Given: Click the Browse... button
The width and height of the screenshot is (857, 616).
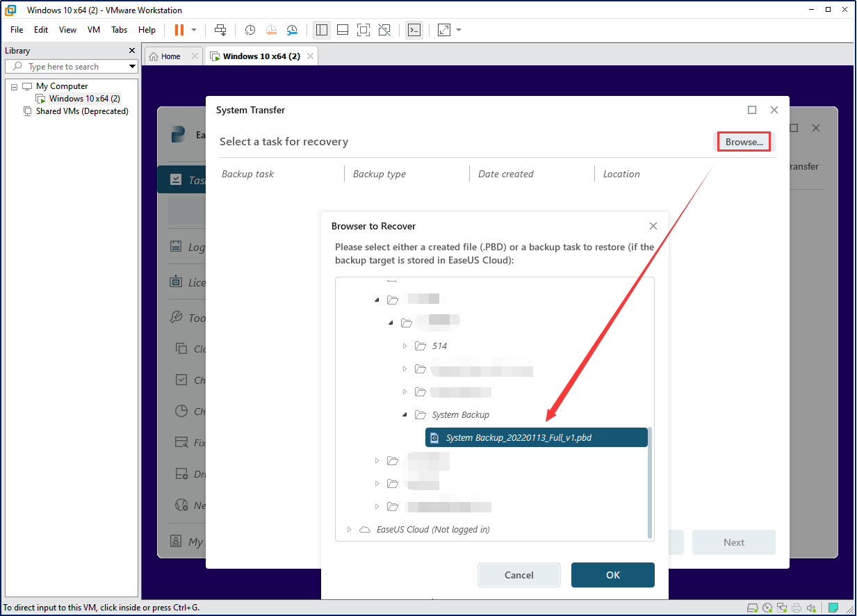Looking at the screenshot, I should tap(744, 142).
